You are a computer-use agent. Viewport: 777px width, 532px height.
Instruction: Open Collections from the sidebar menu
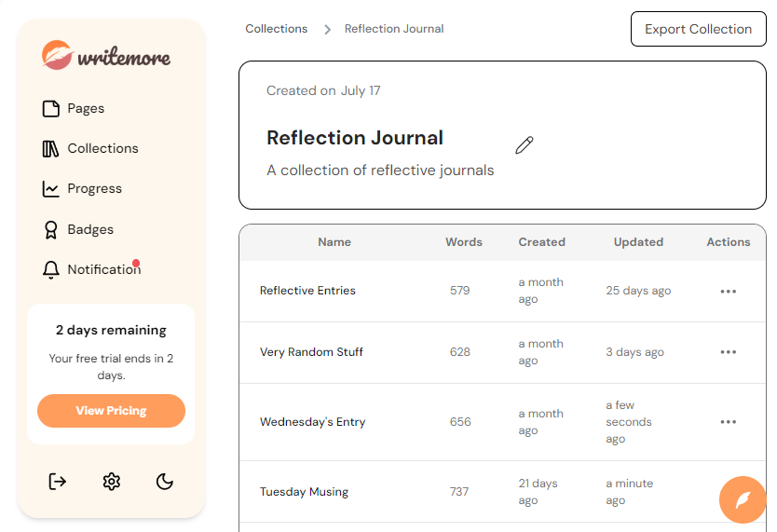click(x=102, y=149)
